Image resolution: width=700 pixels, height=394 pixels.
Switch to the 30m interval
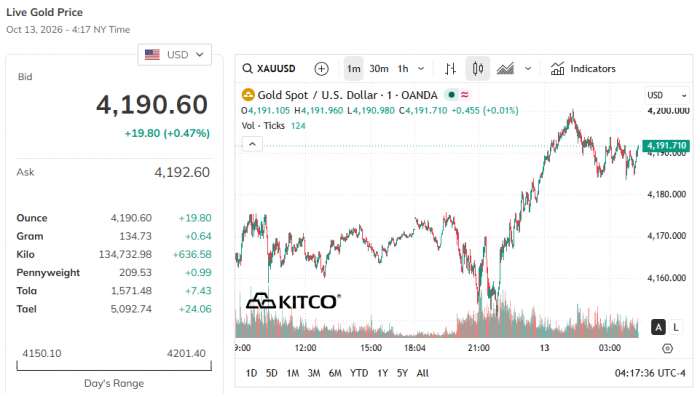coord(379,69)
